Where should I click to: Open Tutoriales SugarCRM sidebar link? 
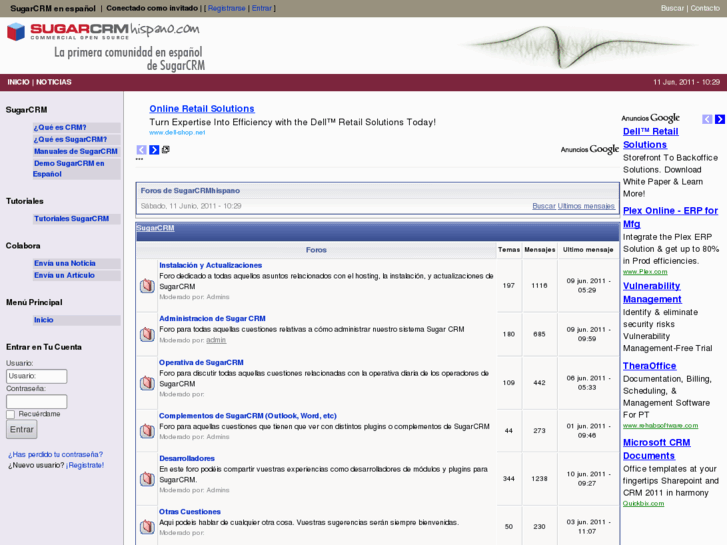[x=71, y=219]
